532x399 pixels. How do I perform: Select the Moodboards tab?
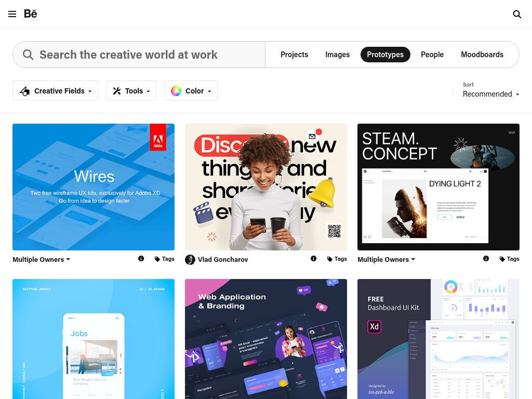(482, 55)
